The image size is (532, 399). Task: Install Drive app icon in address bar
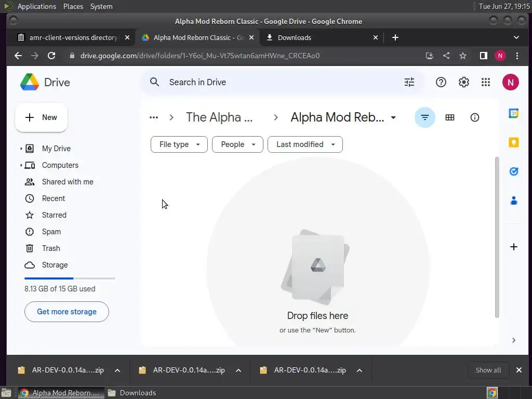pos(430,56)
